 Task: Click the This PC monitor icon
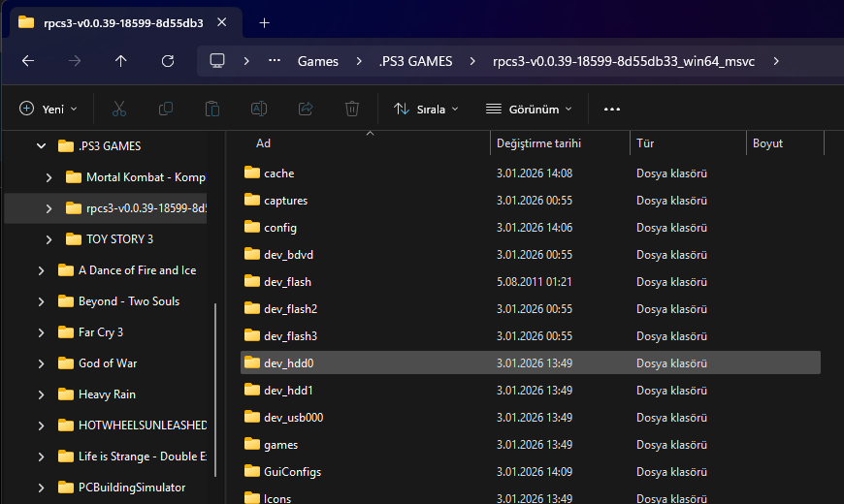(x=217, y=61)
